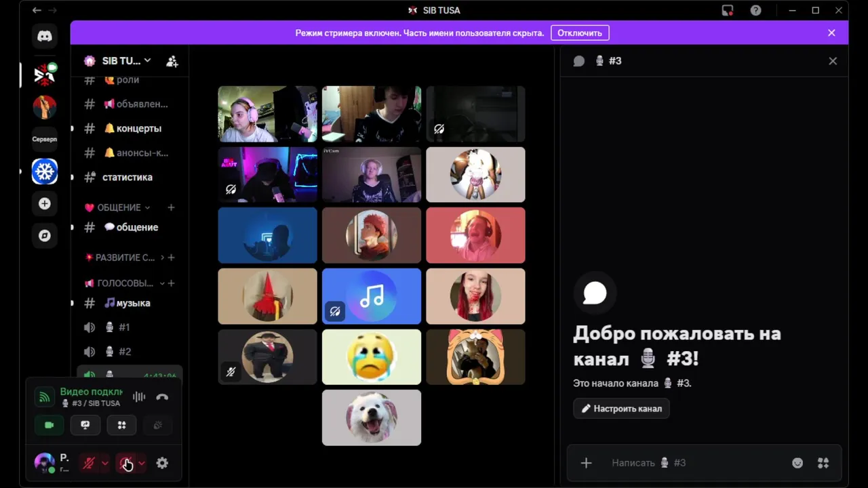Open the Серверп server in sidebar
Image resolution: width=868 pixels, height=488 pixels.
45,139
